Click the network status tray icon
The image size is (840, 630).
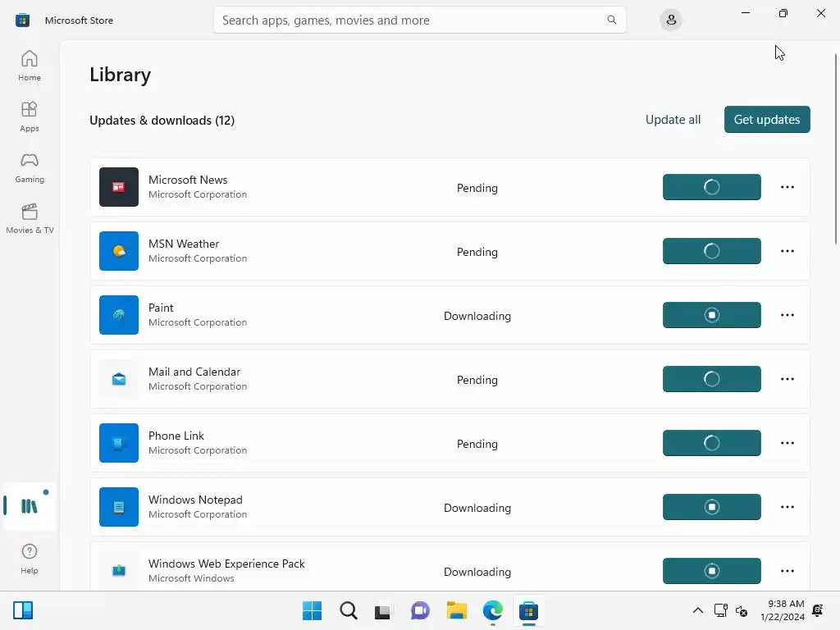tap(720, 610)
